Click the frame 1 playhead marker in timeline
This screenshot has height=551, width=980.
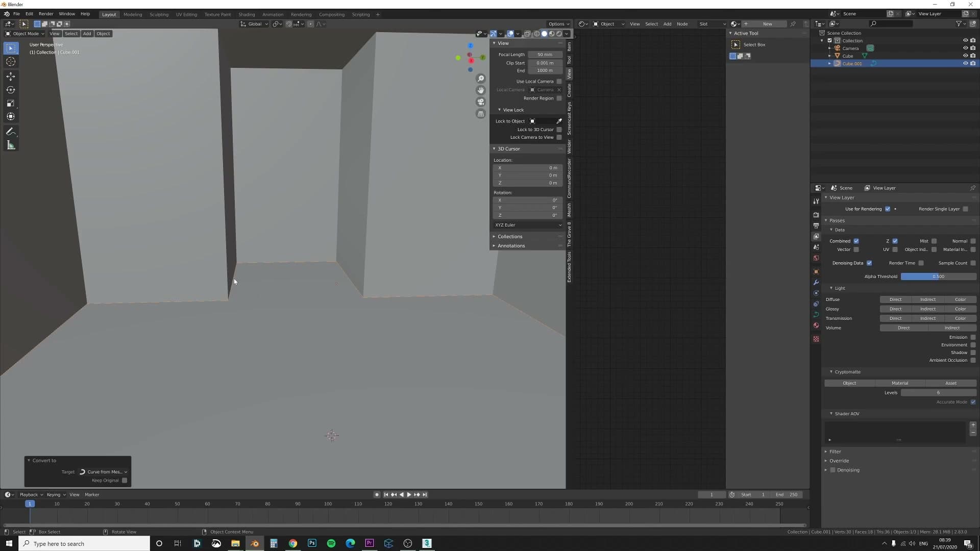tap(30, 504)
